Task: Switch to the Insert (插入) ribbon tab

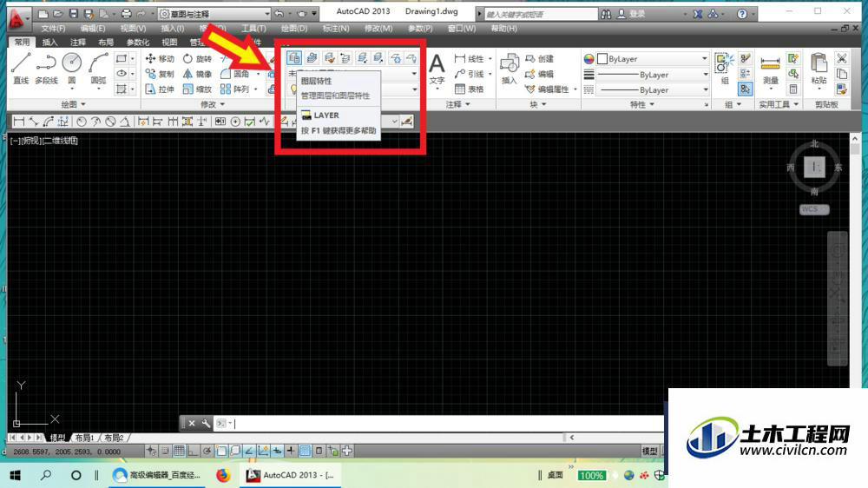Action: pyautogui.click(x=49, y=42)
